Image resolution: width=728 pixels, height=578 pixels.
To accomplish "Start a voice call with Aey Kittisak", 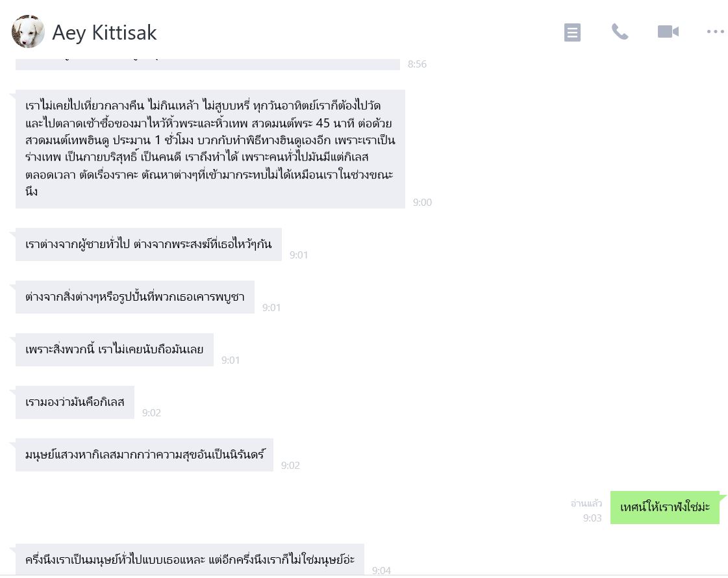I will [620, 32].
